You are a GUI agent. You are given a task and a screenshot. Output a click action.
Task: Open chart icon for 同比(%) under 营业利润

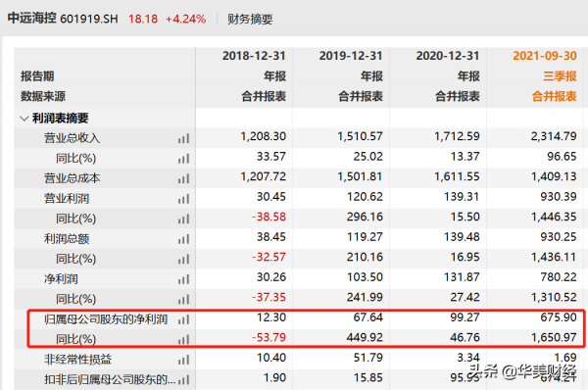tap(183, 219)
